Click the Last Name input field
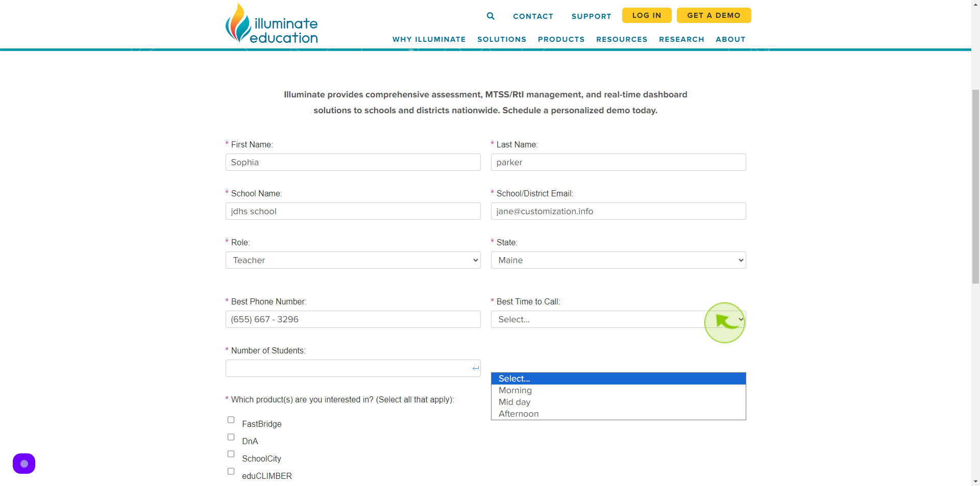This screenshot has height=486, width=980. click(619, 162)
